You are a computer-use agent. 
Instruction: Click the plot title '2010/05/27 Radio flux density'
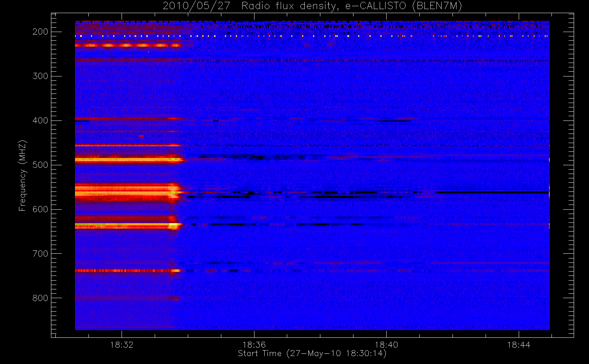click(x=312, y=6)
